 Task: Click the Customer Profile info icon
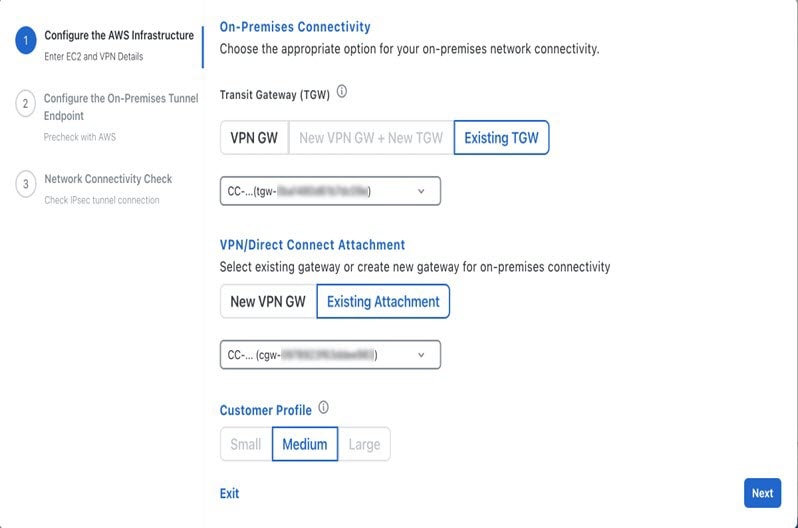tap(323, 408)
